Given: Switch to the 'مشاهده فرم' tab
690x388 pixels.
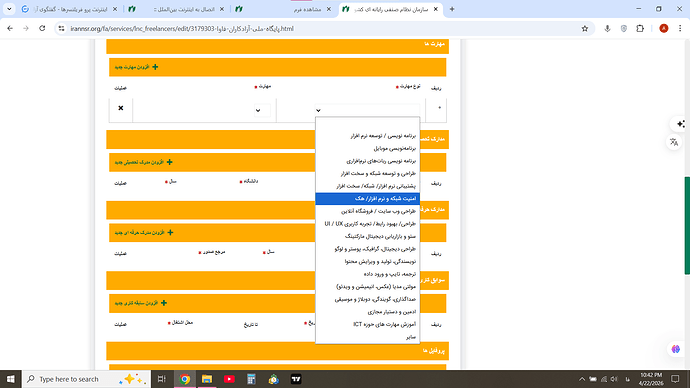Looking at the screenshot, I should [x=284, y=9].
